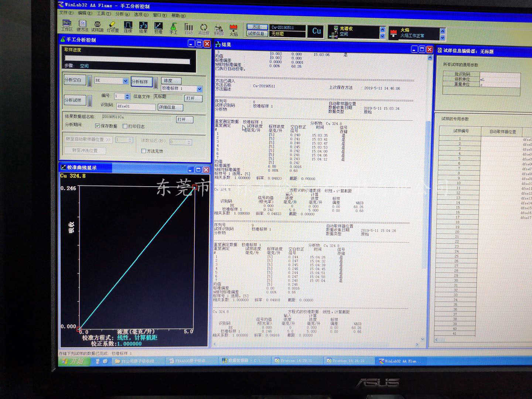Click the 识别码 sample ID input field

(x=136, y=106)
